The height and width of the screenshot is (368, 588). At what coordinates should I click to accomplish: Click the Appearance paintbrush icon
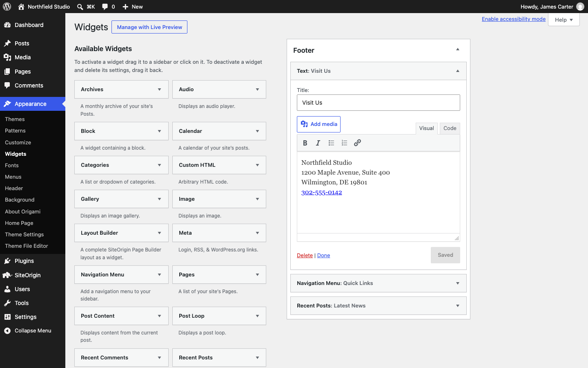pos(7,104)
